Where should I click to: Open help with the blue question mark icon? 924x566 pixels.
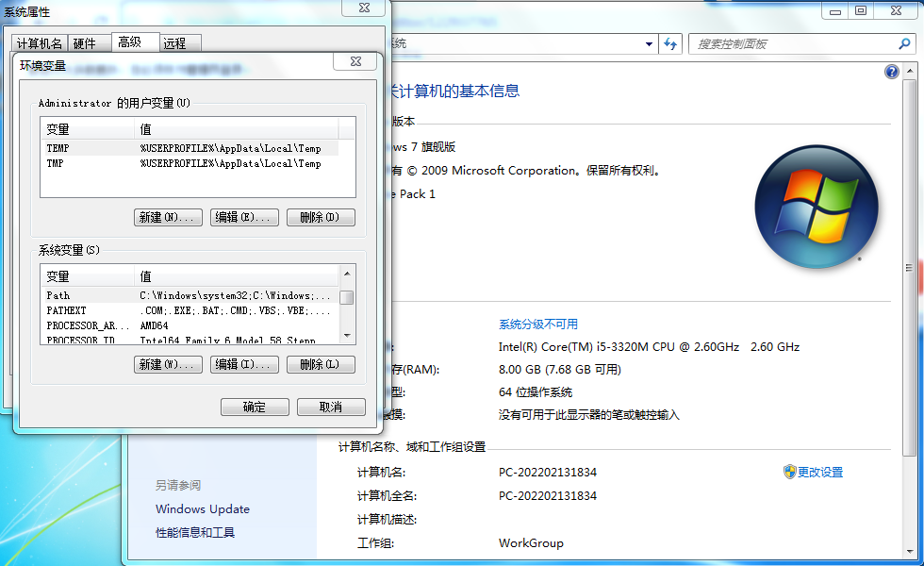coord(892,72)
